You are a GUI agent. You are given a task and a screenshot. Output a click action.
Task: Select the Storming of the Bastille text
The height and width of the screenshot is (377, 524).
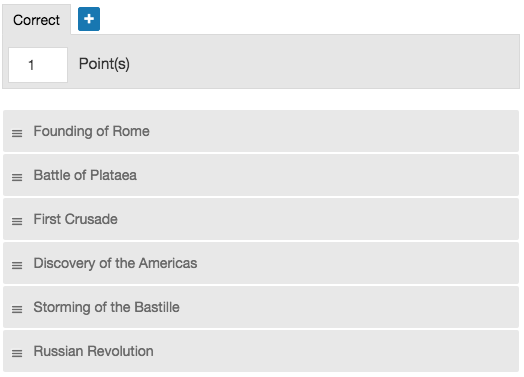pos(106,307)
